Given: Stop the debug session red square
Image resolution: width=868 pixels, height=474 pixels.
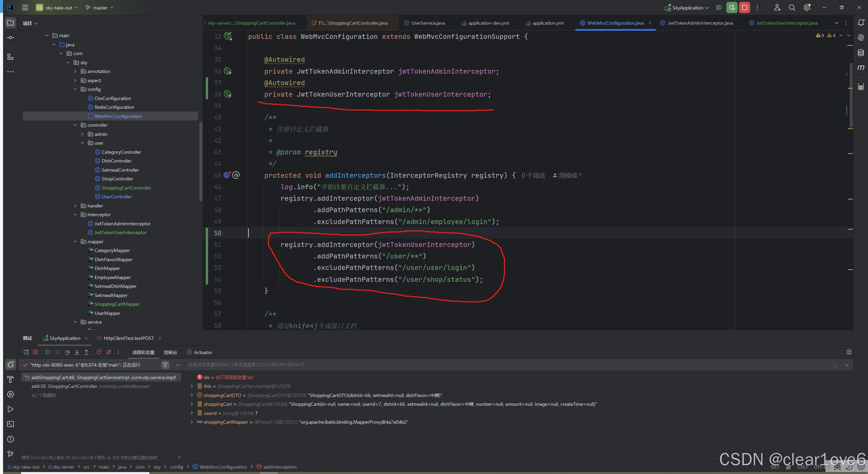Looking at the screenshot, I should 35,352.
